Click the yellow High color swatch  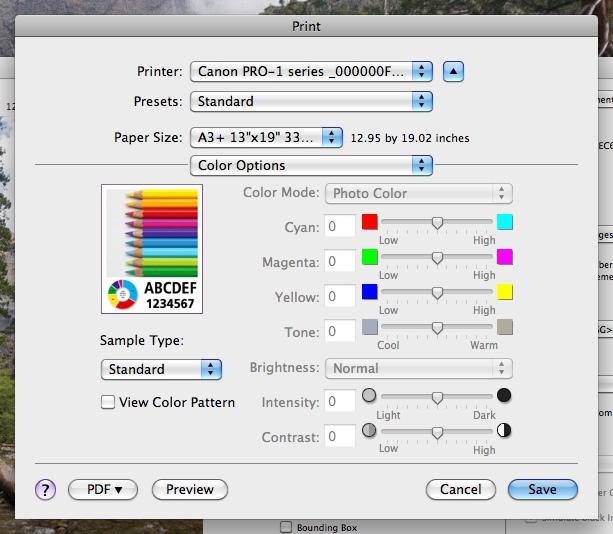click(x=505, y=292)
